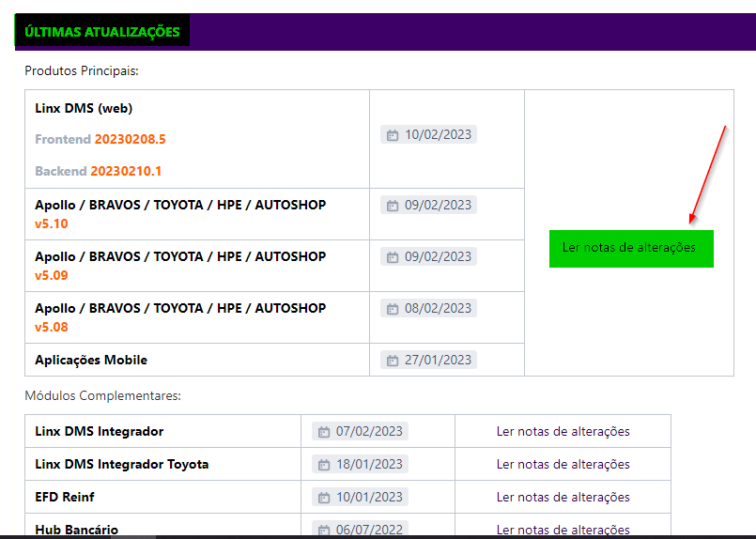Click the Módulos Complementares heading
Screen dimensions: 756x539
pyautogui.click(x=102, y=396)
